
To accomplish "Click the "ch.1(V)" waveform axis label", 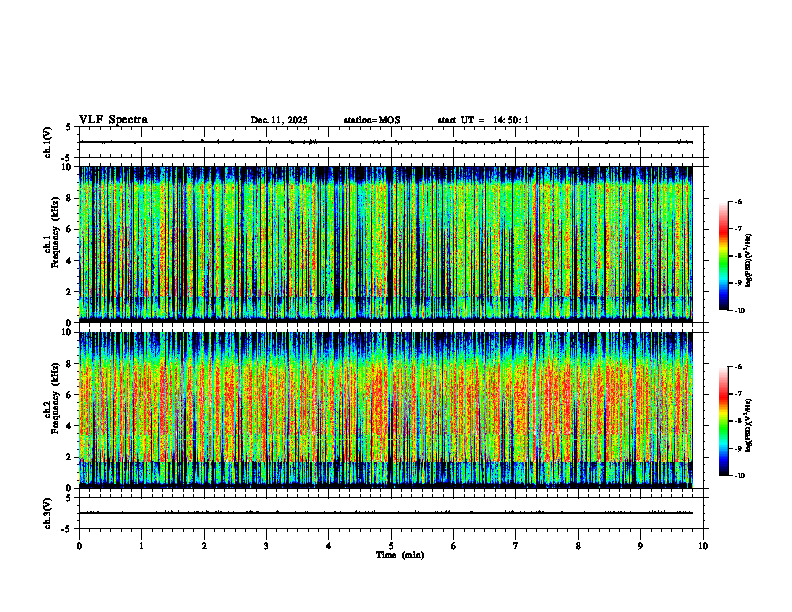I will tap(48, 142).
